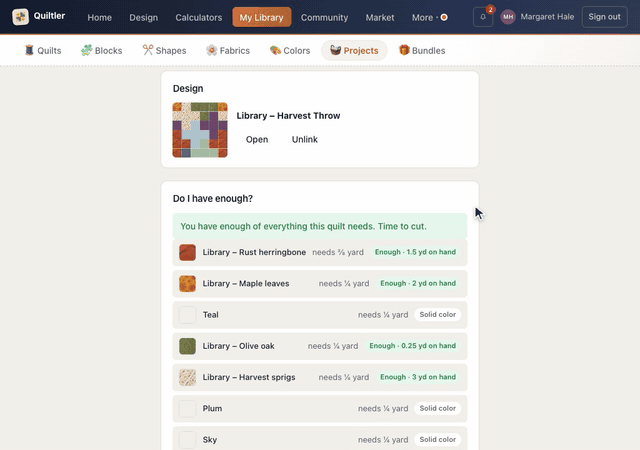The image size is (640, 450).
Task: Click 'Enough · 3 yd on hand' badge
Action: [418, 377]
